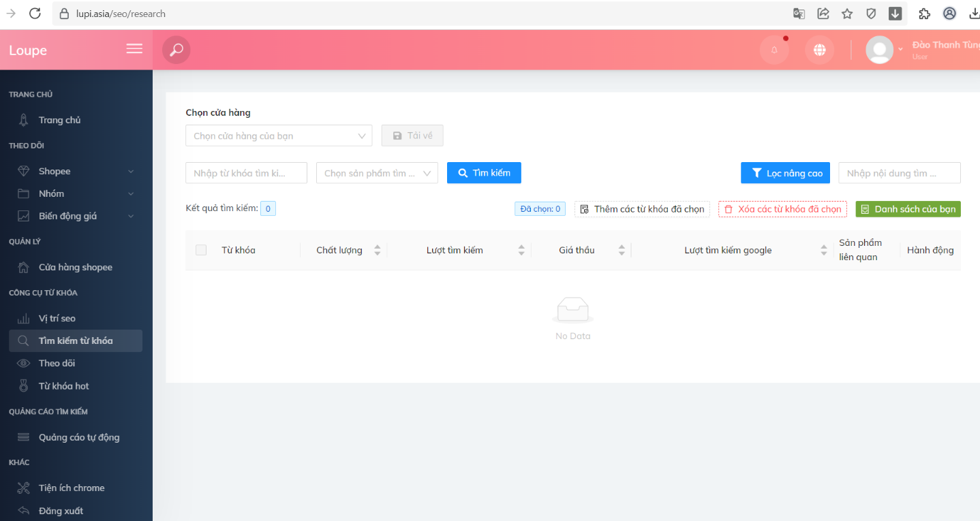980x521 pixels.
Task: Open the green Danh sách của bạn button
Action: click(x=908, y=209)
